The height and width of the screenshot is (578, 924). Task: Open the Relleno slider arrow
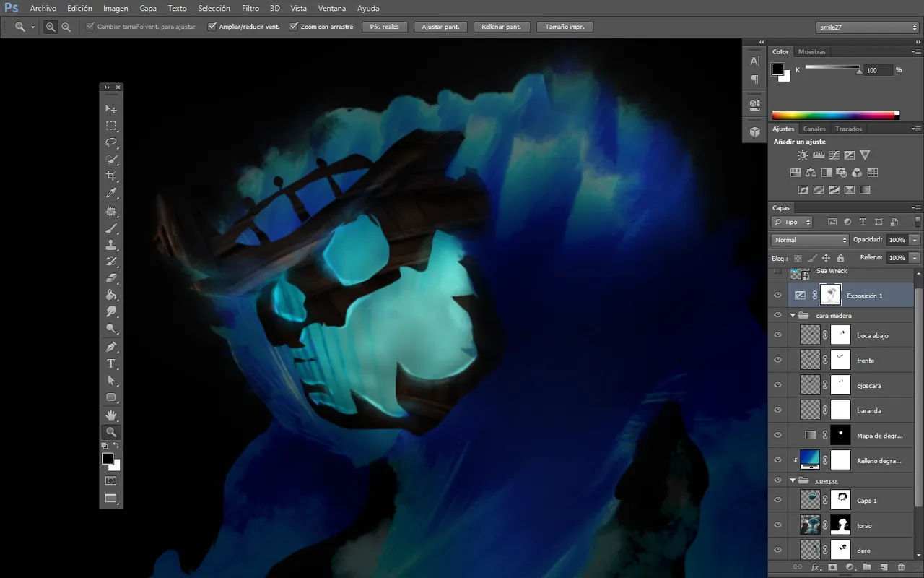(915, 258)
